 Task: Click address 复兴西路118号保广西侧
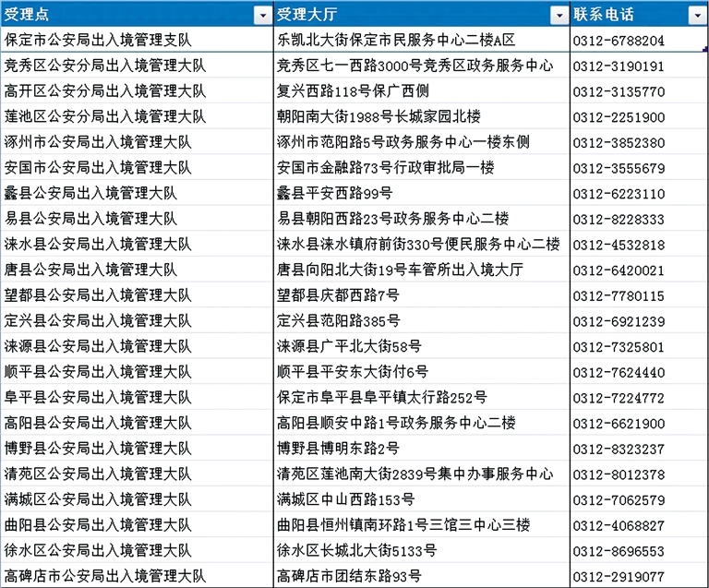point(354,90)
